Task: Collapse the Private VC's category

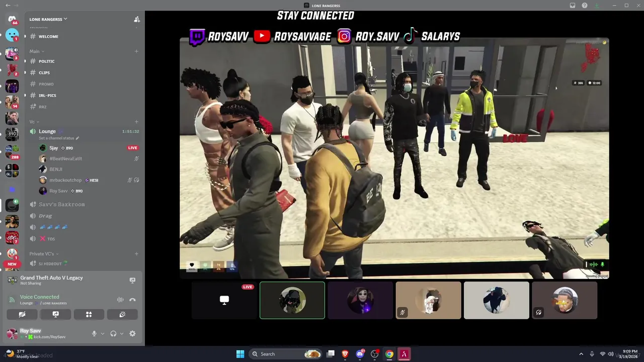Action: [44, 254]
